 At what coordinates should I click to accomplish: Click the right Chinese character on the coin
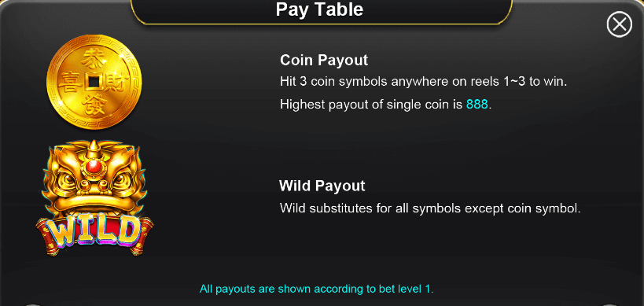coord(116,82)
